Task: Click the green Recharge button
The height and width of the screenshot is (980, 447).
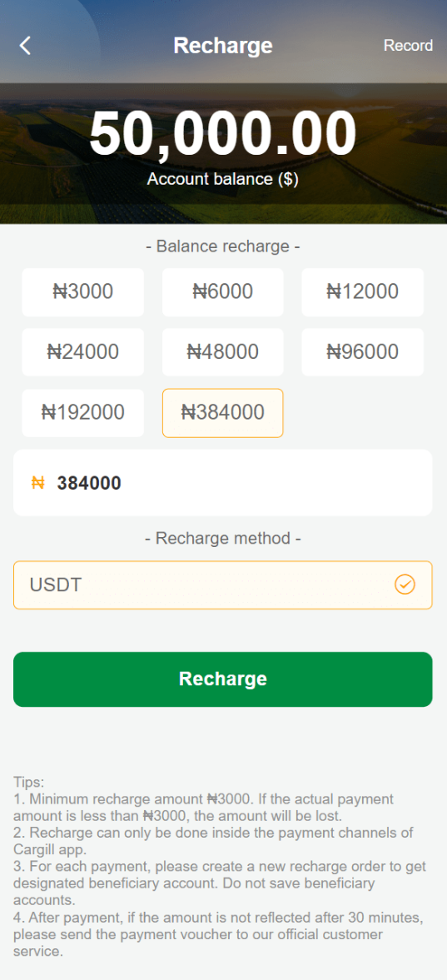Action: pos(222,679)
